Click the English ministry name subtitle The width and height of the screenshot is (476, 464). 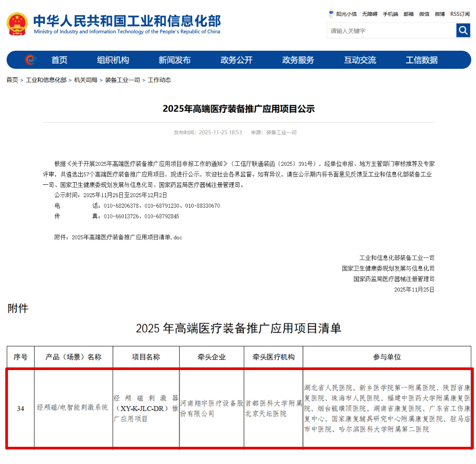pyautogui.click(x=127, y=32)
